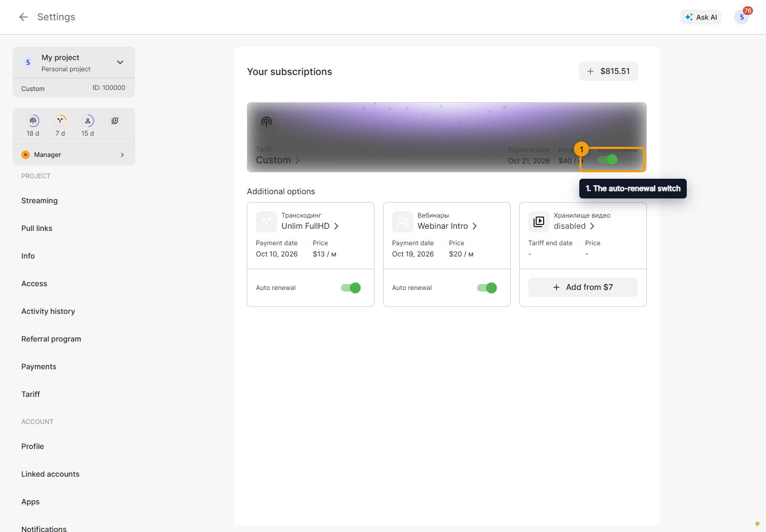This screenshot has height=532, width=766.
Task: Open Unlim FullHD tariff details chevron
Action: pyautogui.click(x=336, y=226)
